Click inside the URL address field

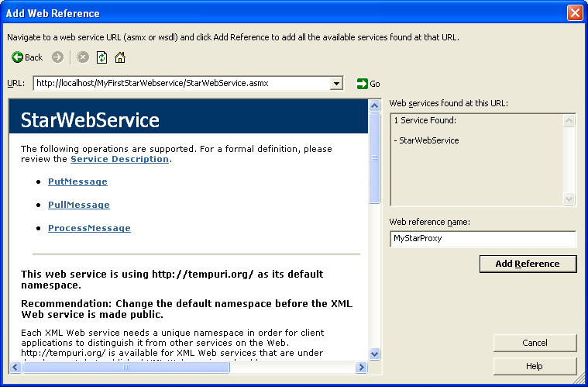(181, 84)
